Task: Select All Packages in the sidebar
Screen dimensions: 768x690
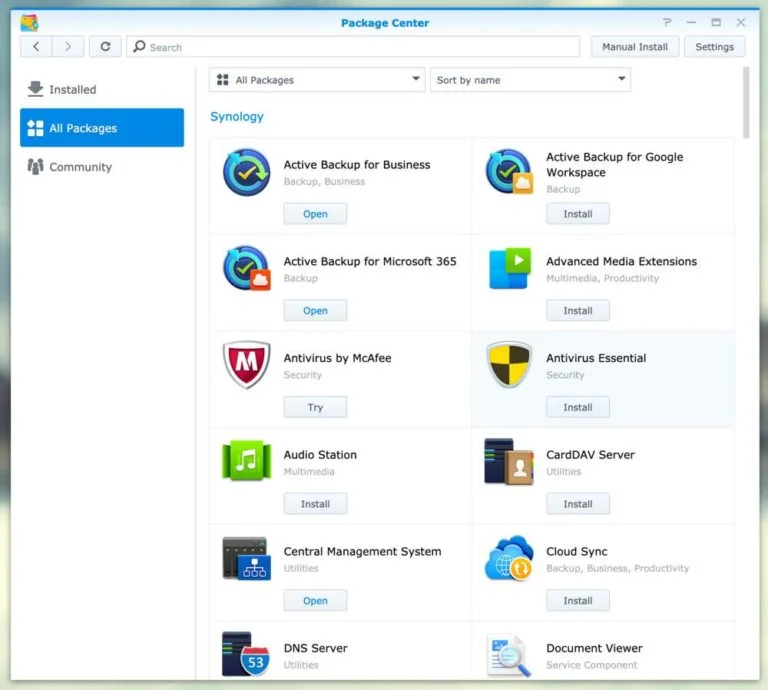Action: pos(102,127)
